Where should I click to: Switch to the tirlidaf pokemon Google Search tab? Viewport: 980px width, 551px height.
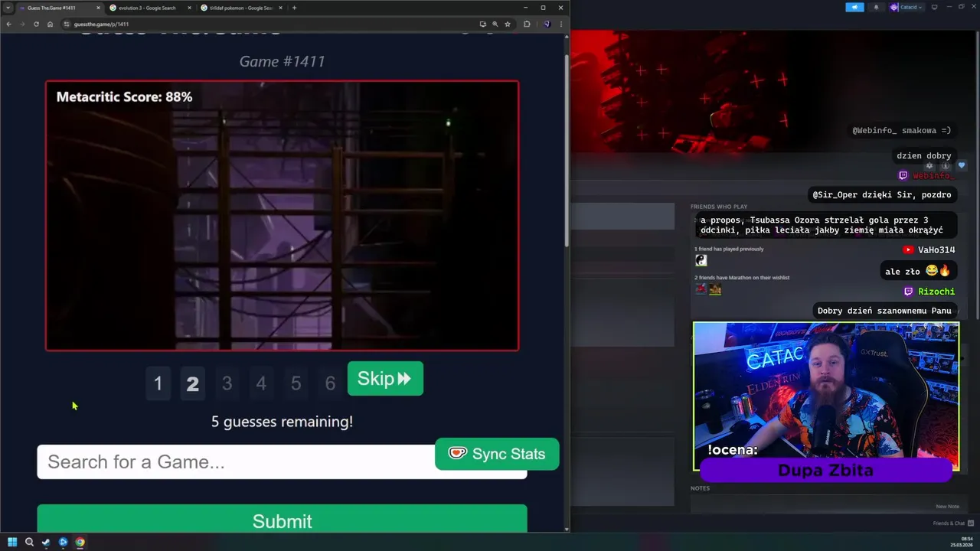click(x=240, y=8)
